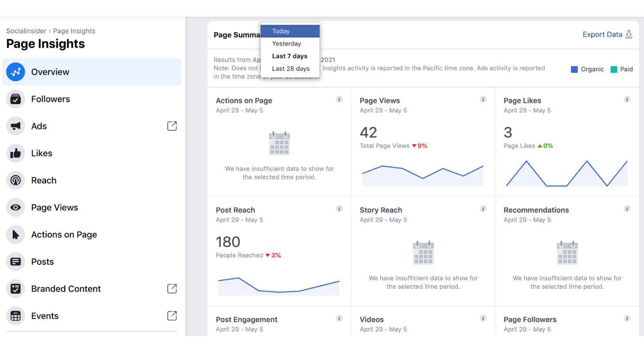This screenshot has height=353, width=644.
Task: Choose Last 28 days option
Action: click(x=290, y=68)
